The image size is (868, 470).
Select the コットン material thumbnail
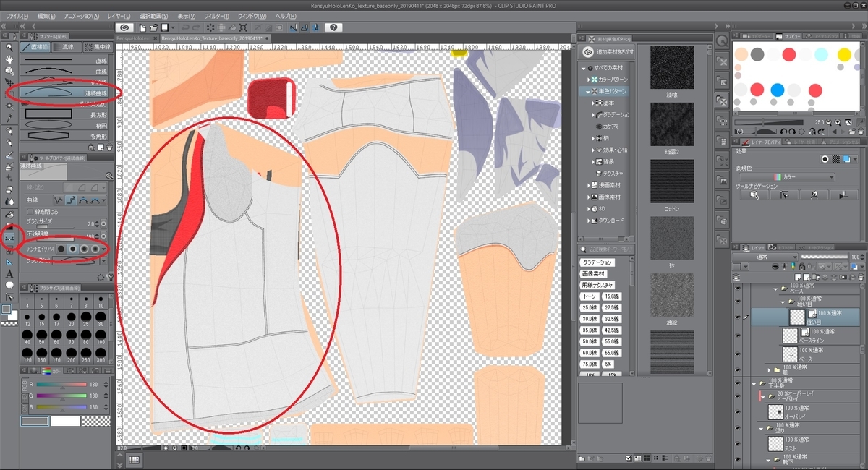pos(672,181)
